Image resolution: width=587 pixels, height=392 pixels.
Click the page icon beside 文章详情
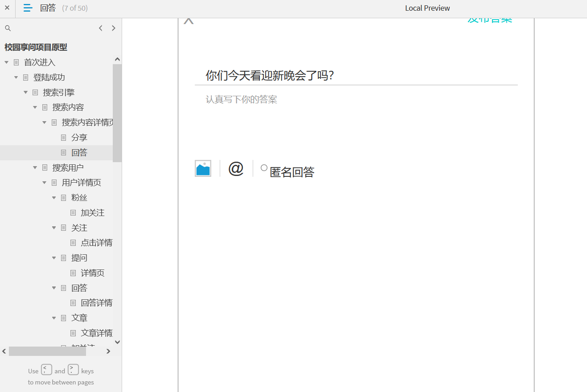click(x=73, y=333)
